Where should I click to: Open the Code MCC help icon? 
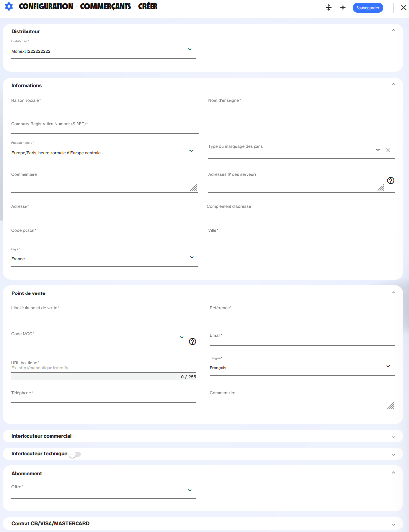192,341
